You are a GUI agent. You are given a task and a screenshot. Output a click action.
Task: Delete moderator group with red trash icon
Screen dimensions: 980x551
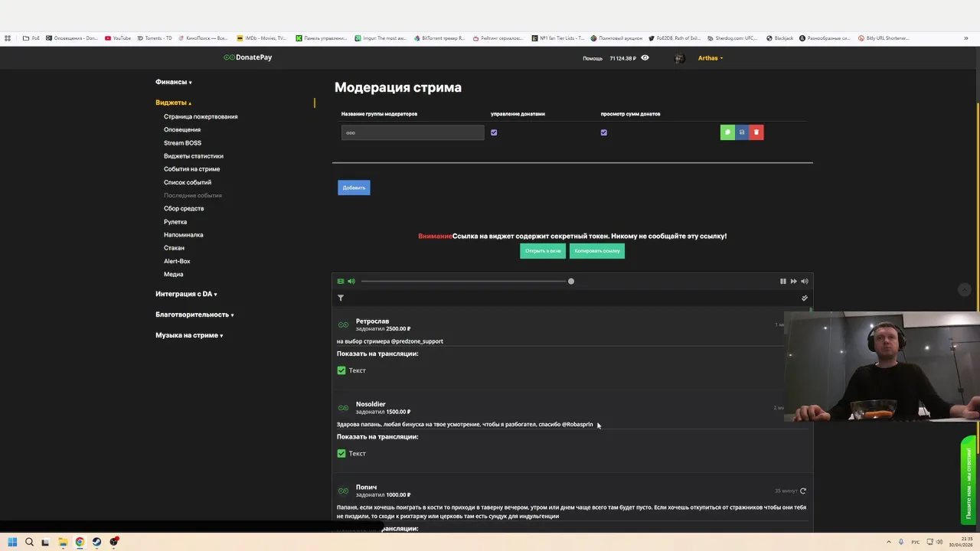pos(756,132)
